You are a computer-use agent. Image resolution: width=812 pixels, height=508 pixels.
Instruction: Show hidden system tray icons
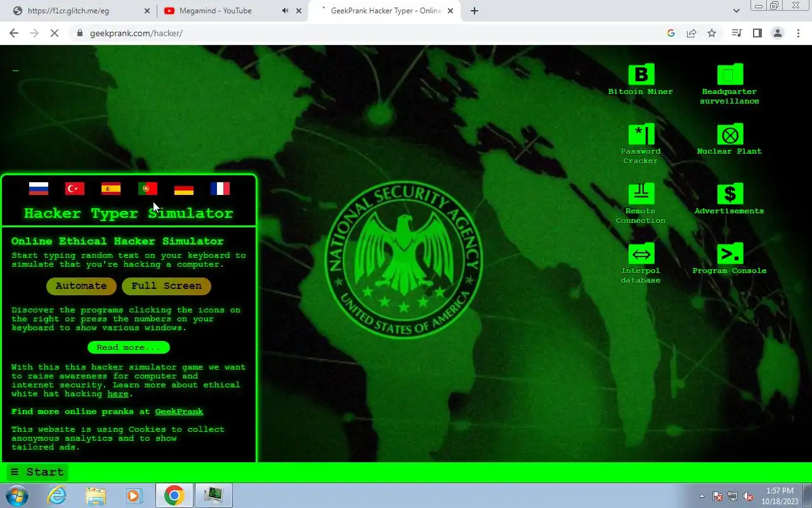[x=702, y=496]
